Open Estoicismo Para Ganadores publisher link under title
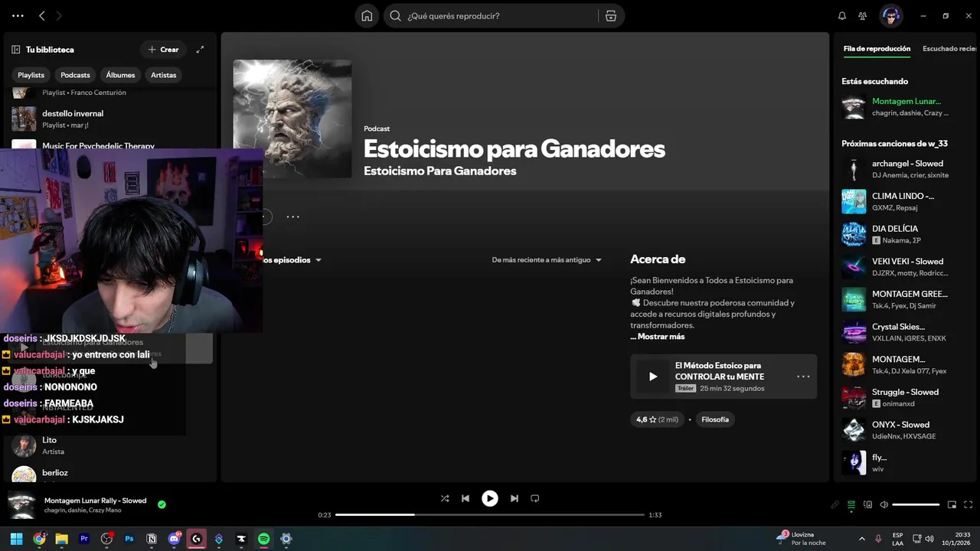This screenshot has height=551, width=980. (x=439, y=171)
